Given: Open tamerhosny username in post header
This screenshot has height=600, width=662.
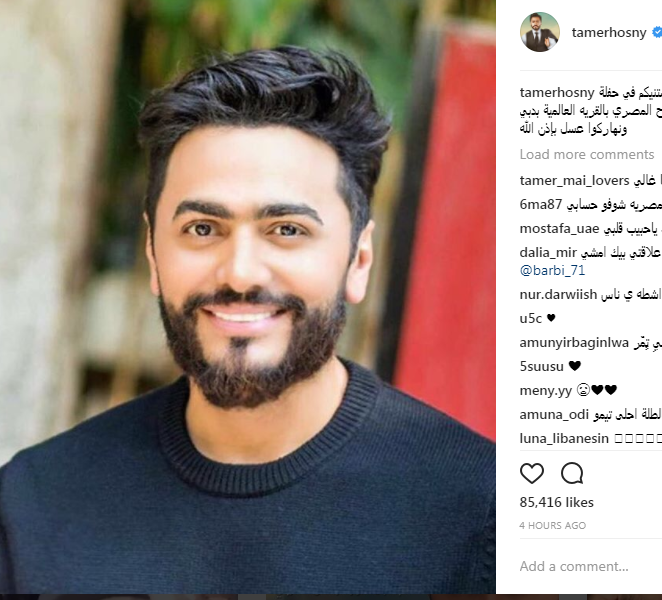Looking at the screenshot, I should pyautogui.click(x=609, y=33).
